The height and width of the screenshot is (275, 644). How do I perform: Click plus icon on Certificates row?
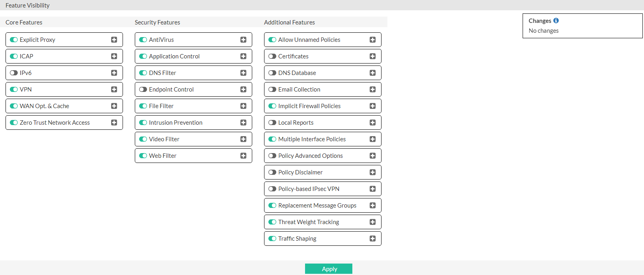coord(372,56)
